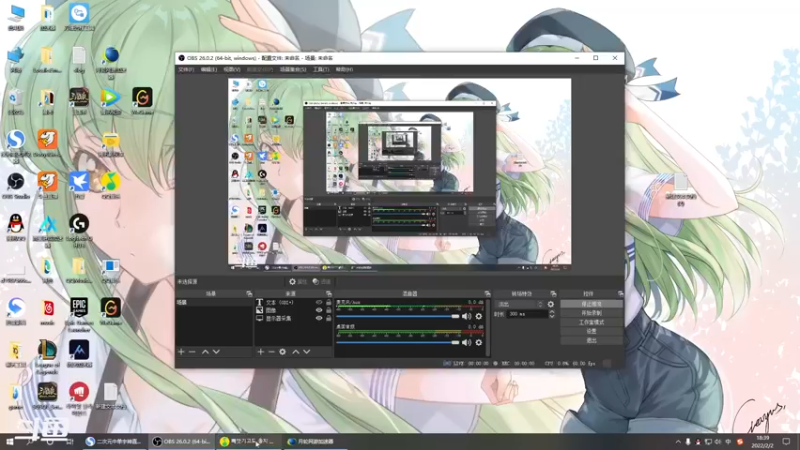This screenshot has height=450, width=800.
Task: Switch to OBS 26.0.2 taskbar button
Action: click(182, 442)
